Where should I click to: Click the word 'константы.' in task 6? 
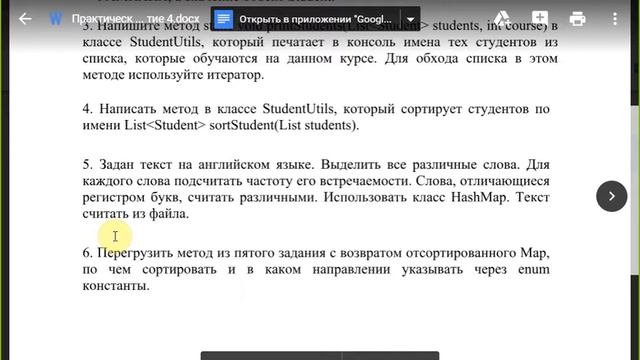tap(116, 286)
